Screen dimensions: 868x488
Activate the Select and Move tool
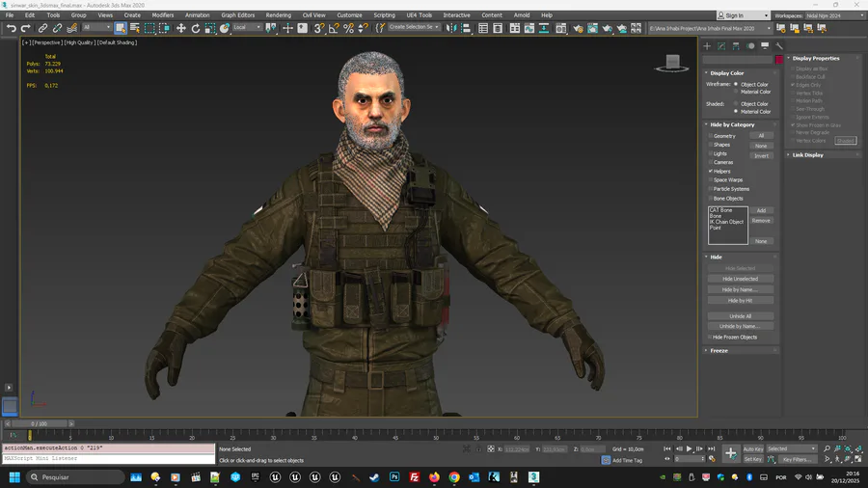click(x=181, y=28)
